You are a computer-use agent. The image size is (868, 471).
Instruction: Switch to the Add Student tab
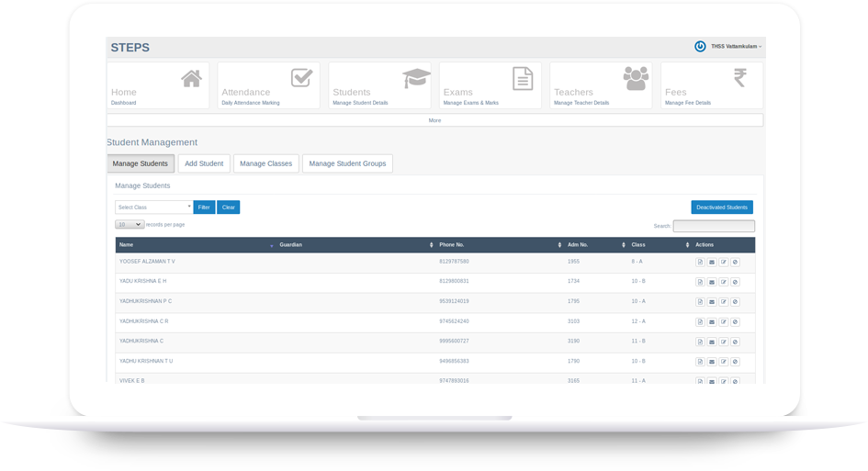click(204, 163)
